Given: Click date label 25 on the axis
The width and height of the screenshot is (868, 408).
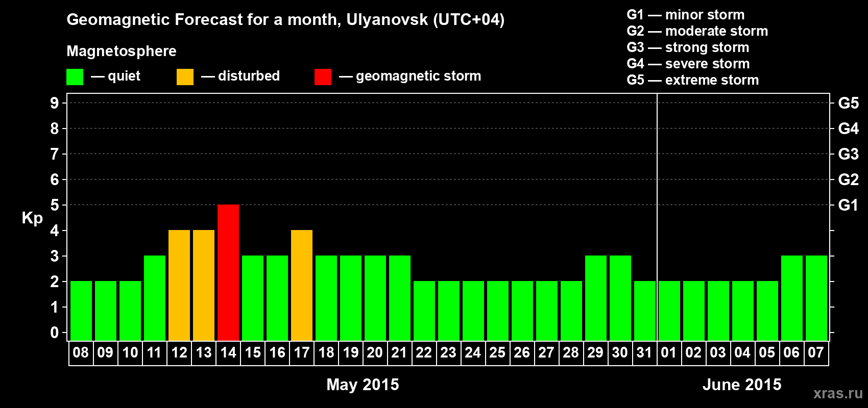Looking at the screenshot, I should tap(497, 352).
